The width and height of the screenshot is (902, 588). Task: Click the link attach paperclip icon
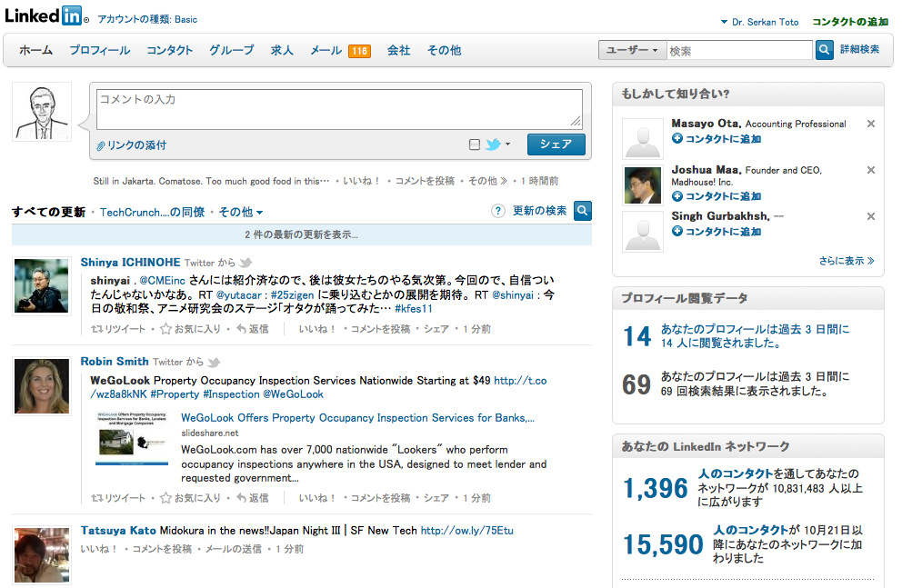(101, 146)
